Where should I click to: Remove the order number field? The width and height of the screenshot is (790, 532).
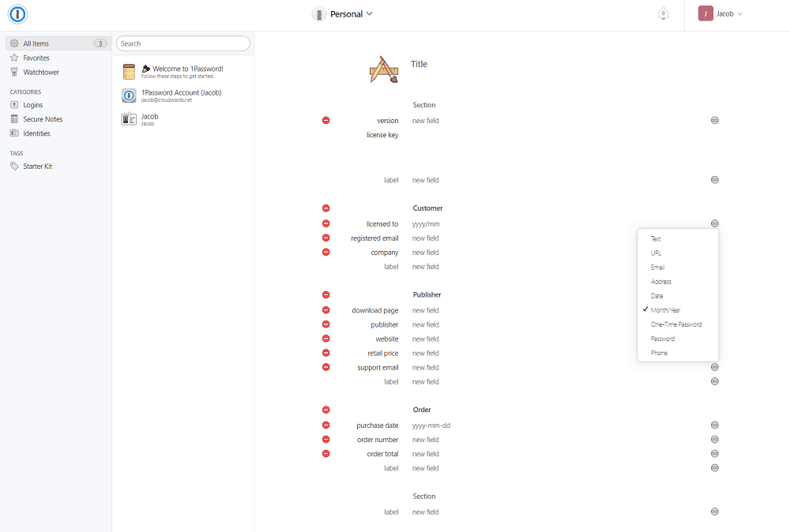[326, 440]
